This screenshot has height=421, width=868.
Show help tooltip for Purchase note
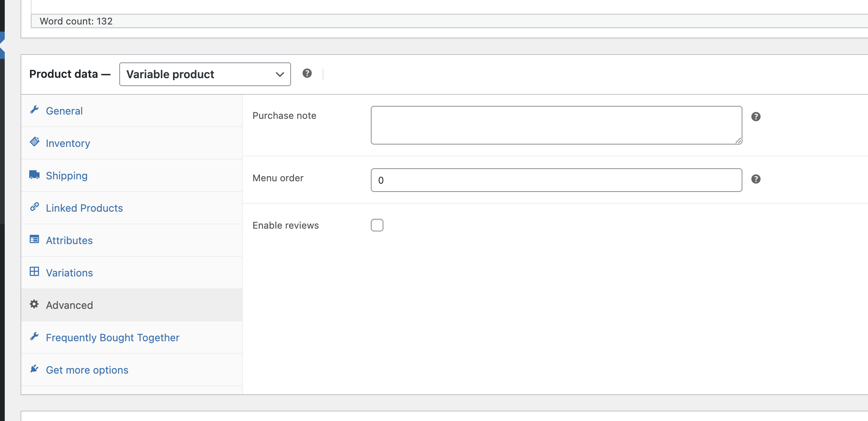coord(756,117)
